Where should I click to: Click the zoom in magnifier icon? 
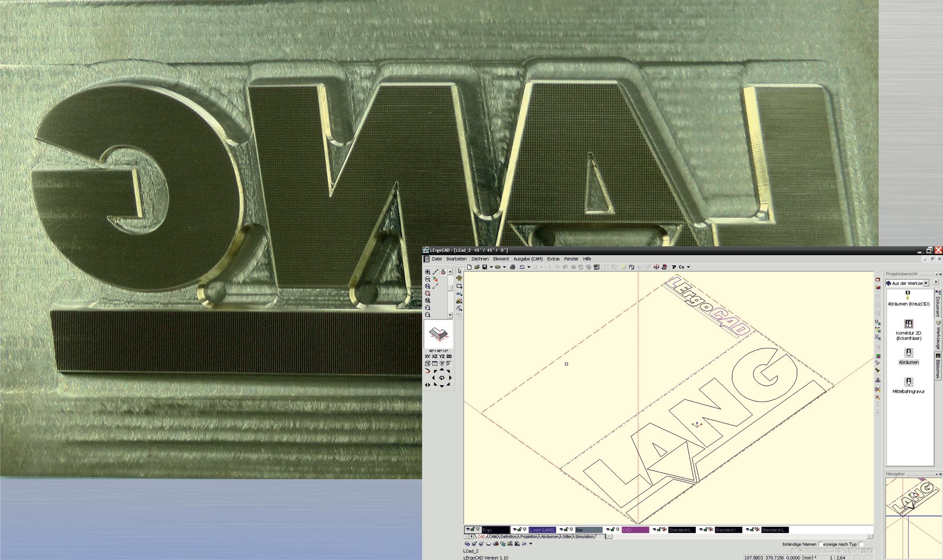(x=427, y=272)
